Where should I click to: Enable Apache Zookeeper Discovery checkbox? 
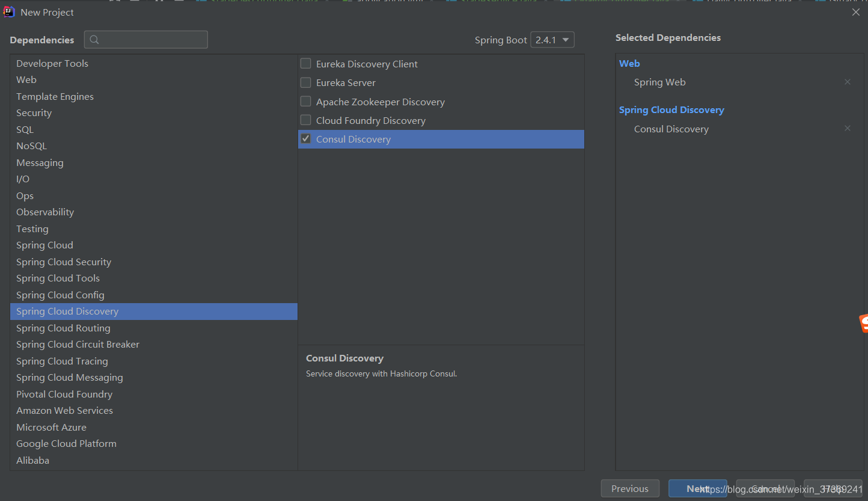(306, 101)
